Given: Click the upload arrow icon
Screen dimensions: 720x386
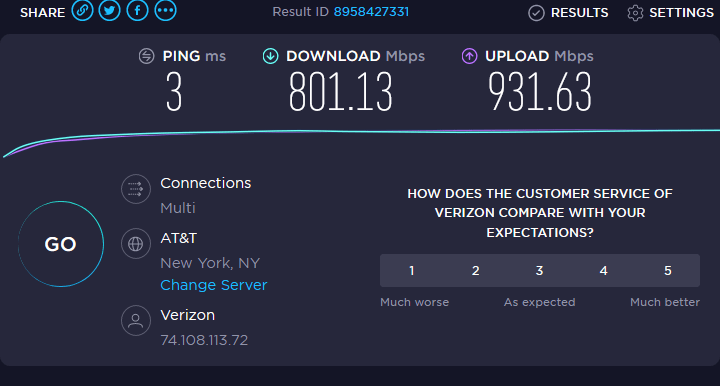Looking at the screenshot, I should [469, 56].
